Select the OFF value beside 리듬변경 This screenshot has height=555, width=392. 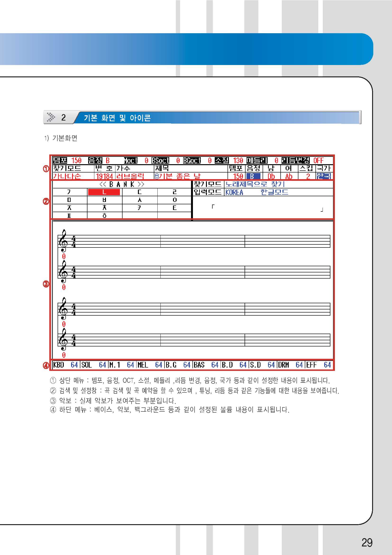(318, 160)
